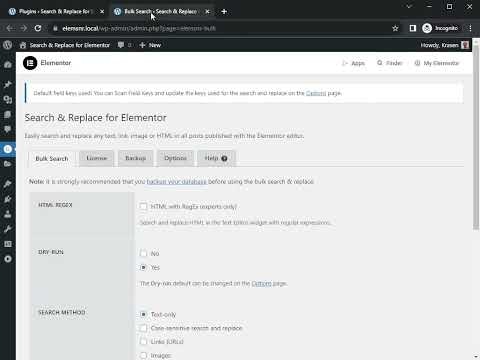Open a new browser tab with plus
480x360 pixels.
pos(224,11)
